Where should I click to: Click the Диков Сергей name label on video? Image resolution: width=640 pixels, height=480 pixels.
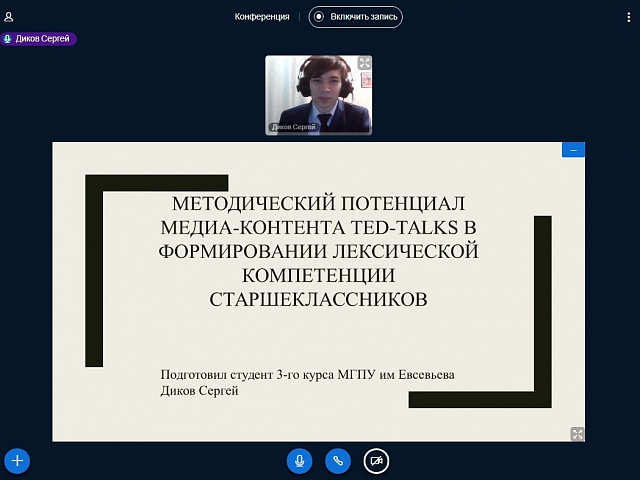click(x=293, y=127)
